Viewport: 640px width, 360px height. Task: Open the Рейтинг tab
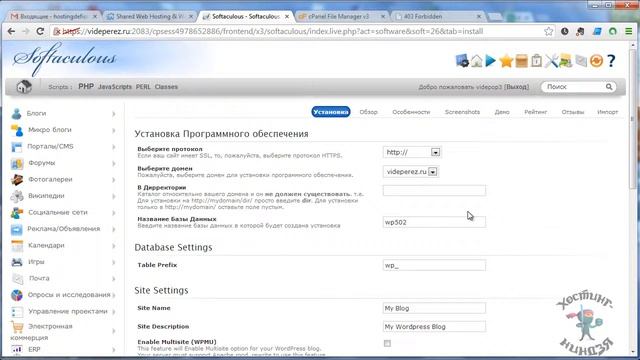tap(536, 112)
